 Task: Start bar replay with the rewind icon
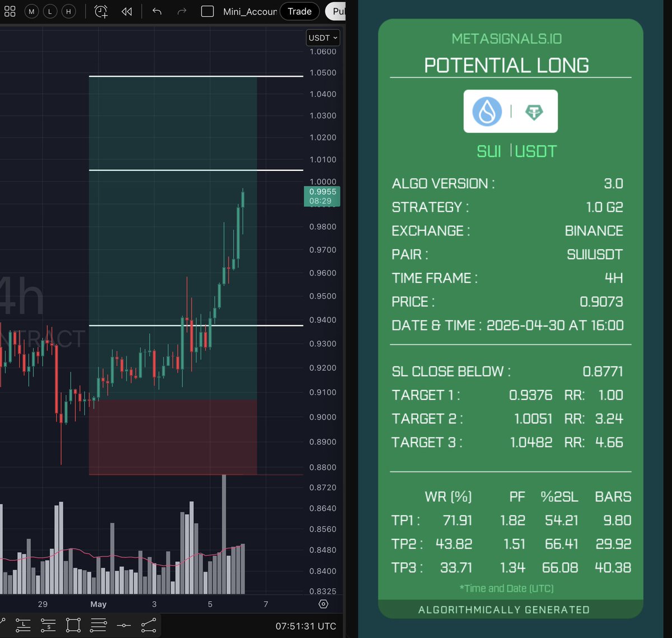click(127, 11)
